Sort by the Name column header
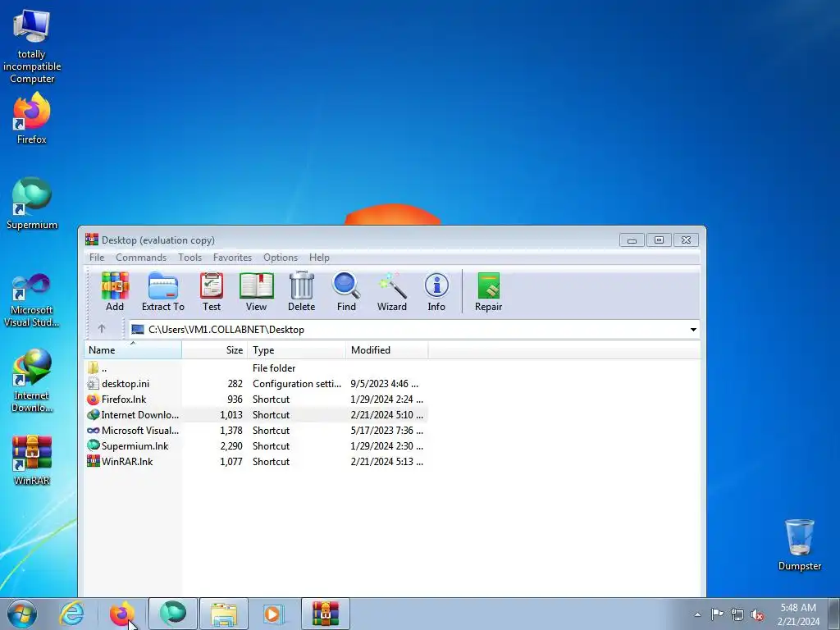The image size is (840, 630). [x=133, y=349]
